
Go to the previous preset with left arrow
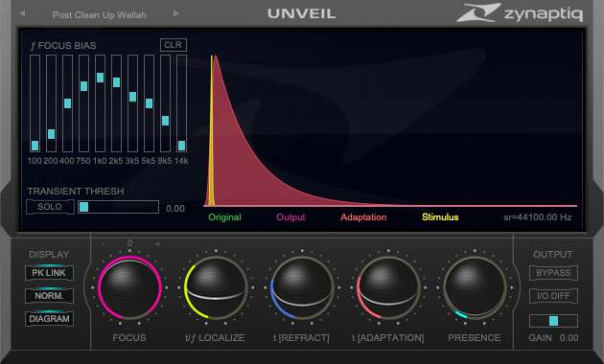tap(22, 13)
